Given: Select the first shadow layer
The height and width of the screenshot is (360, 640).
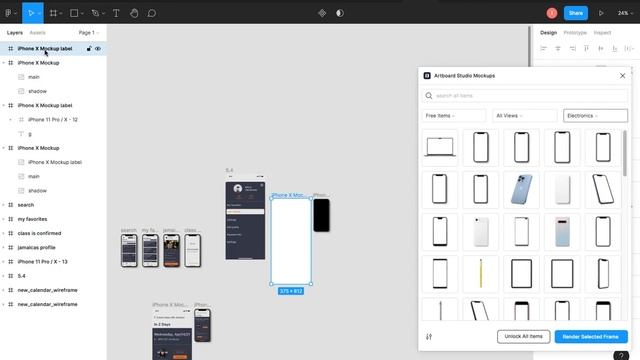Looking at the screenshot, I should pyautogui.click(x=37, y=91).
